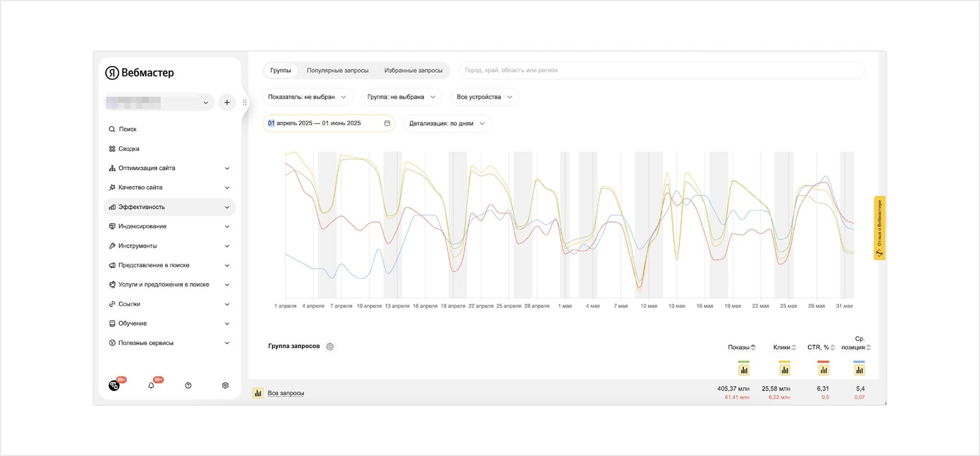The height and width of the screenshot is (456, 980).
Task: Open the Все запросы link
Action: click(x=286, y=393)
